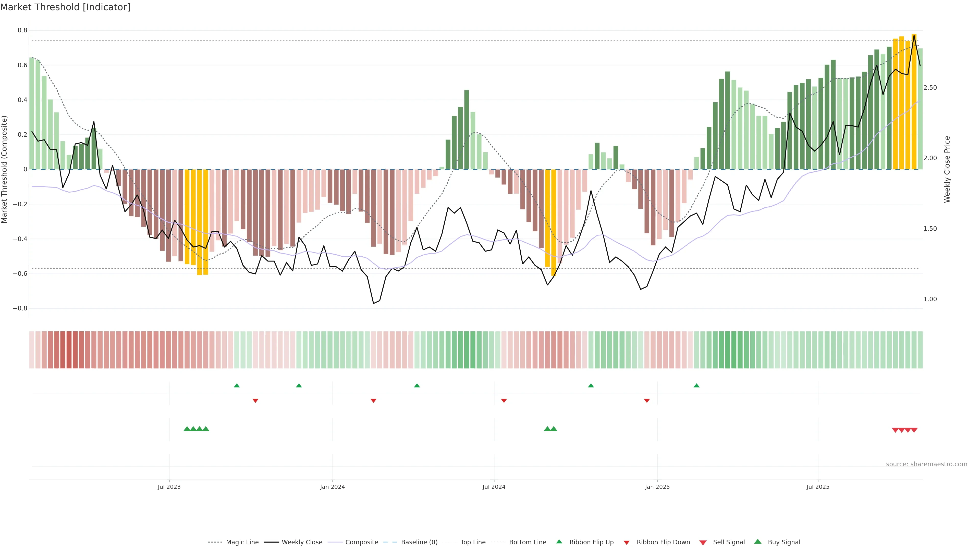The height and width of the screenshot is (551, 980).
Task: Click the Sell Signal legend triangle icon
Action: point(703,543)
